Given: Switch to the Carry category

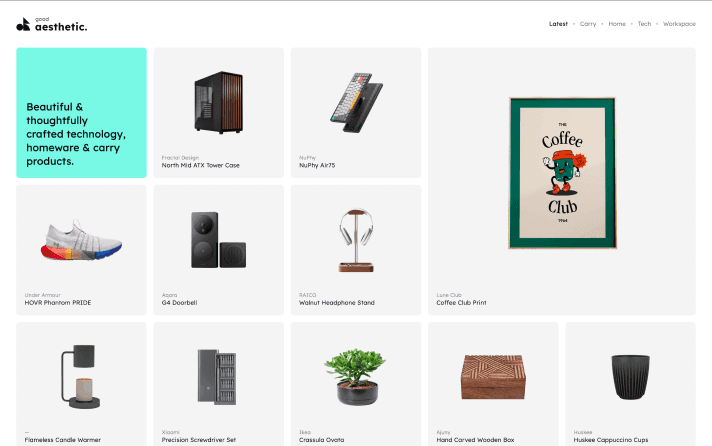Looking at the screenshot, I should tap(588, 24).
